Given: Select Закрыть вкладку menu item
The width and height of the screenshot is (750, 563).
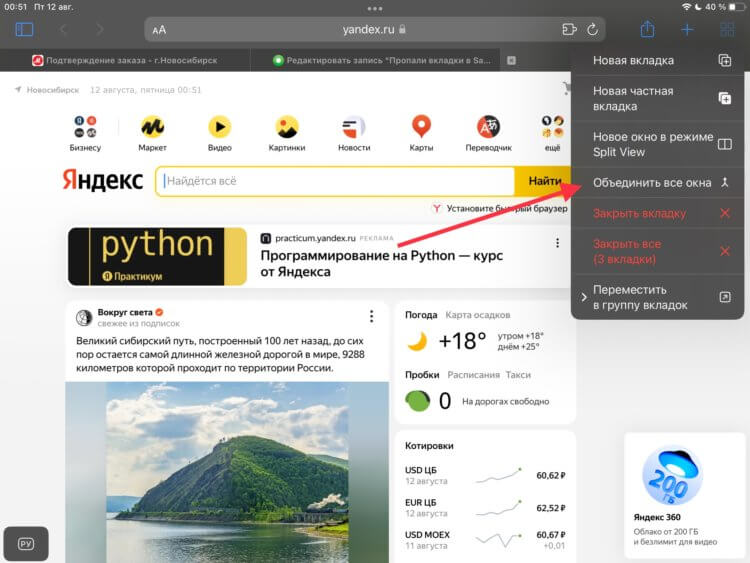Looking at the screenshot, I should [x=658, y=213].
